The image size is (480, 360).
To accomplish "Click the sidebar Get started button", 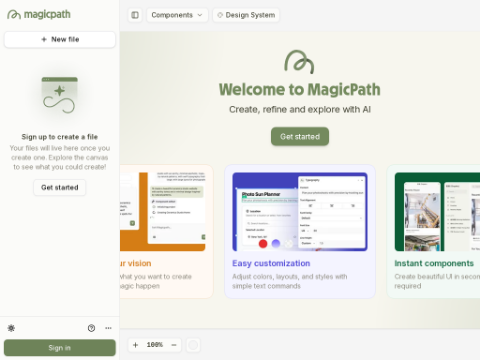I will tap(60, 187).
